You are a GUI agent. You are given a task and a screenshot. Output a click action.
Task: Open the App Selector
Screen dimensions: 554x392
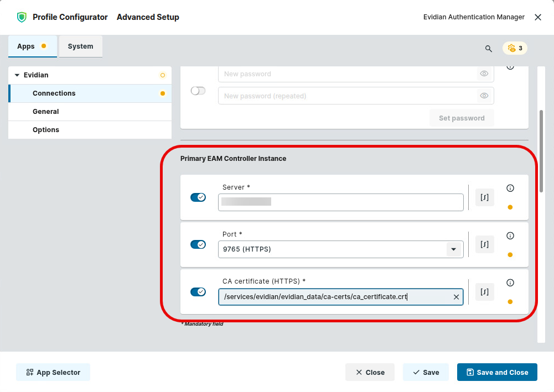[x=53, y=372]
